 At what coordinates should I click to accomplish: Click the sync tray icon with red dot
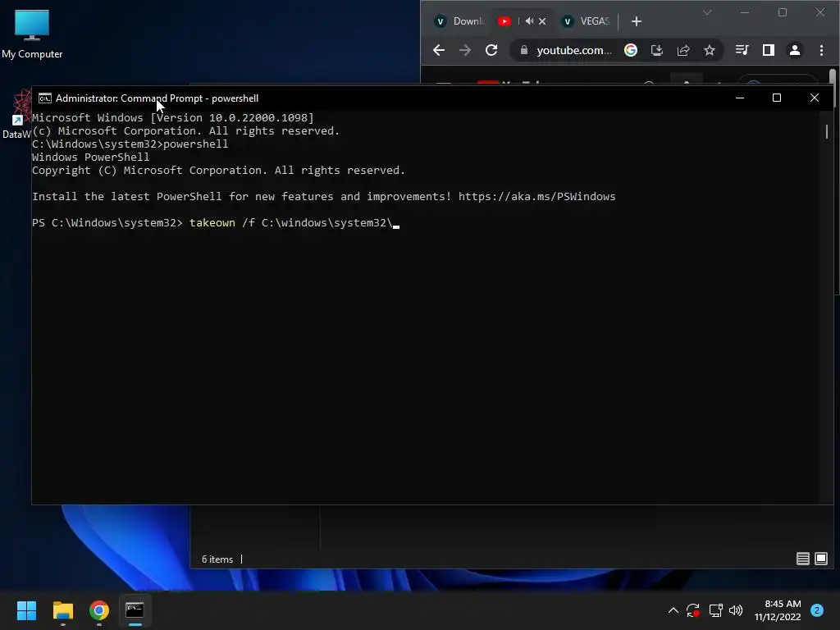coord(693,610)
